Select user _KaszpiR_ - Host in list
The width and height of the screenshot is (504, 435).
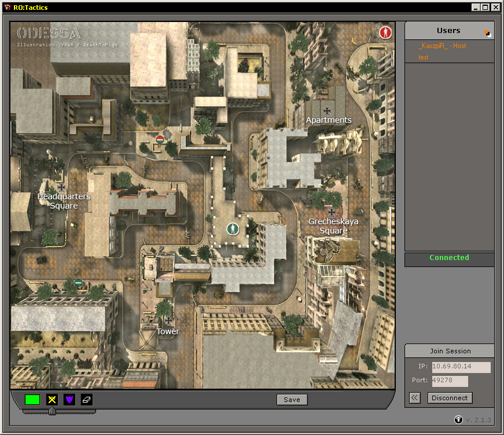click(442, 46)
